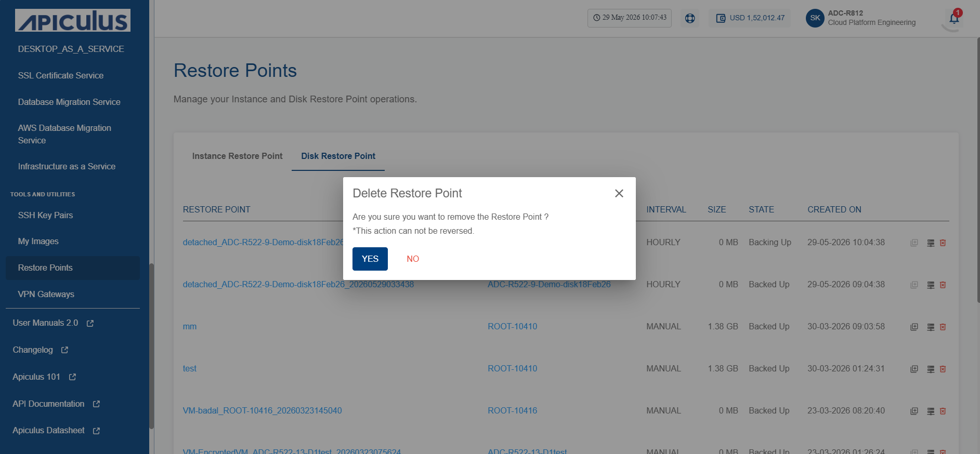The image size is (980, 454).
Task: Click the INTERVAL column header
Action: 666,209
